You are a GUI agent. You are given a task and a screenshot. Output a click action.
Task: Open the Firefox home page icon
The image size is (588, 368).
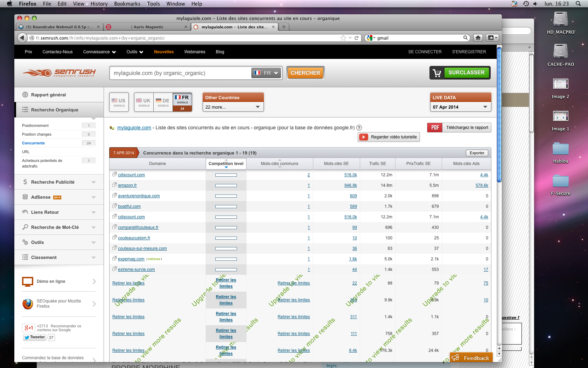tap(478, 38)
